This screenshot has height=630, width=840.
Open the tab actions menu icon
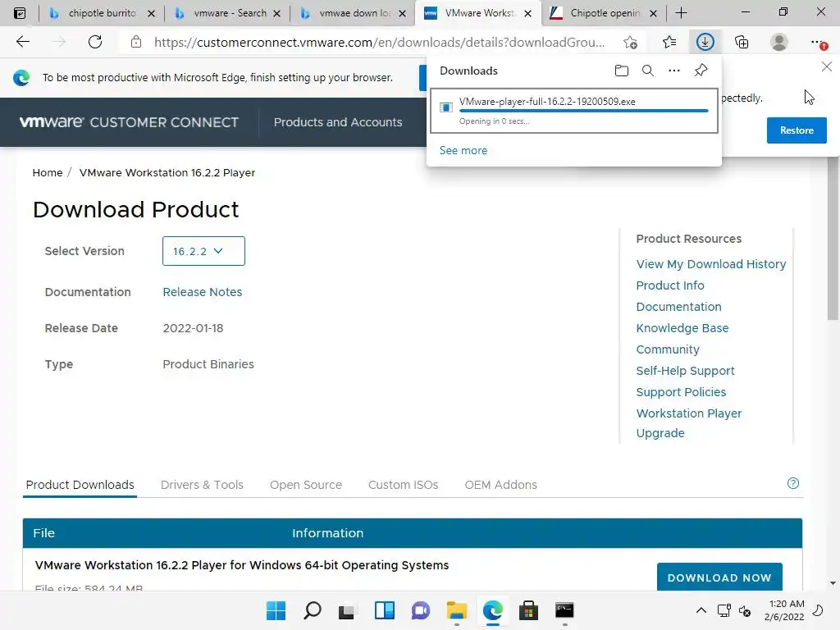click(20, 13)
